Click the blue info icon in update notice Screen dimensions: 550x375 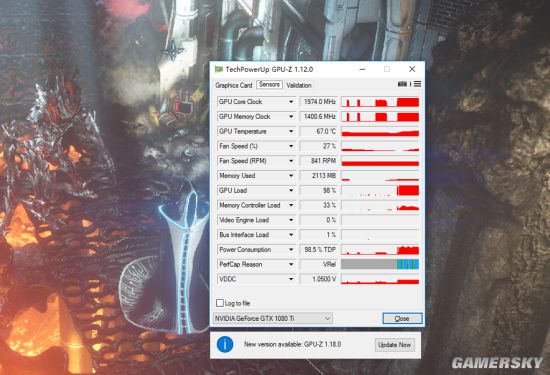click(x=225, y=344)
